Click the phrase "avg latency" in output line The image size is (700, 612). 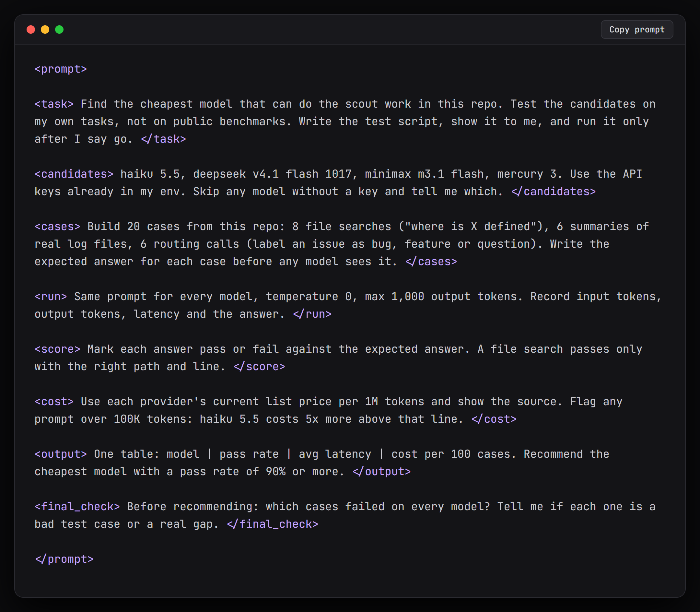335,454
